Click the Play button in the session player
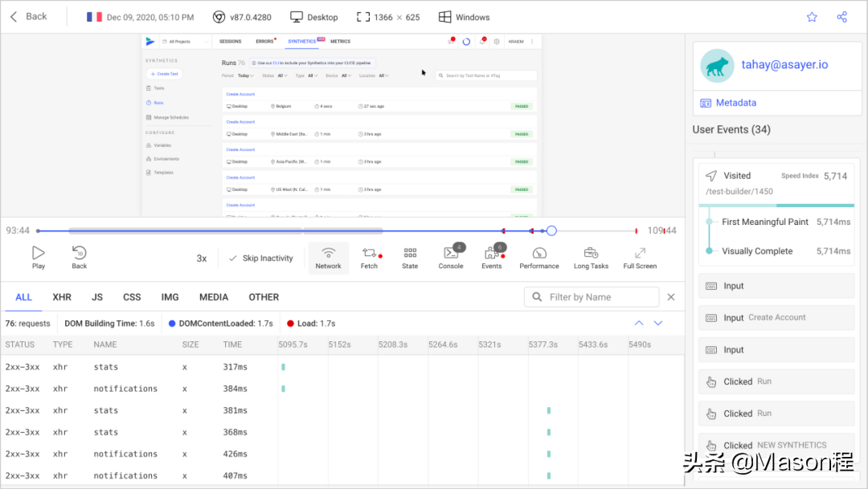Screen dimensions: 868x489 pyautogui.click(x=39, y=257)
